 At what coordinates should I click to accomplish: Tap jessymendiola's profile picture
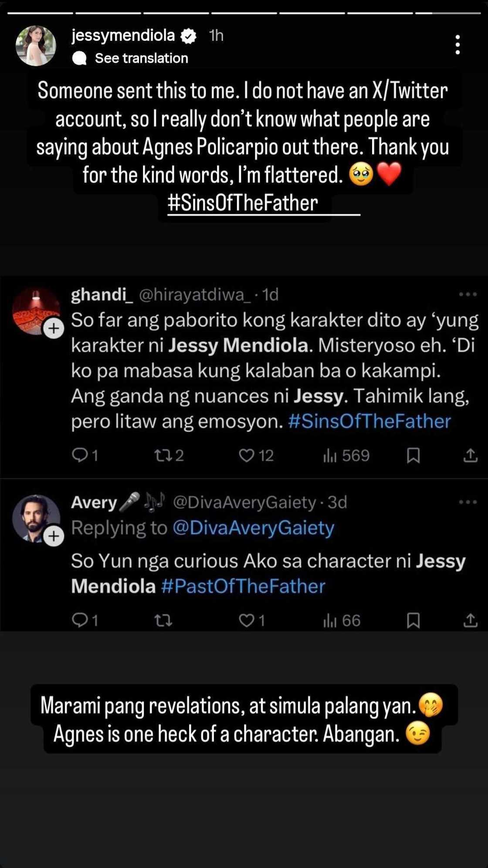click(x=36, y=46)
